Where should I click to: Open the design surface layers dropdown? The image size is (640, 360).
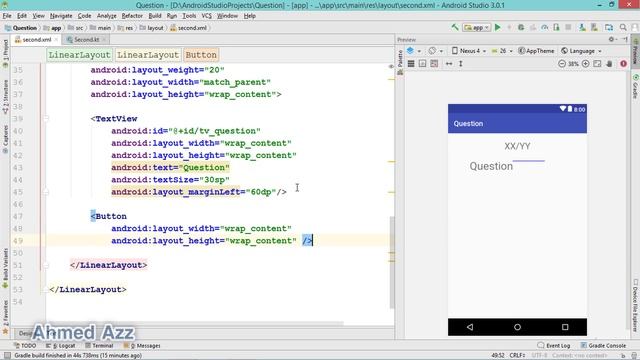coord(413,51)
